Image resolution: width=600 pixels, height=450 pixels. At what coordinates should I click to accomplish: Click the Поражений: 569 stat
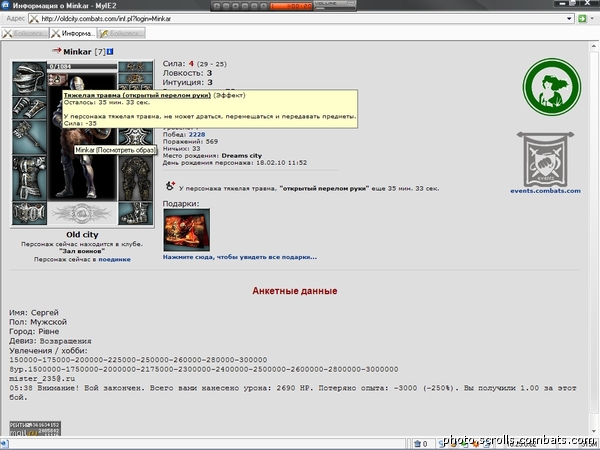coord(190,142)
